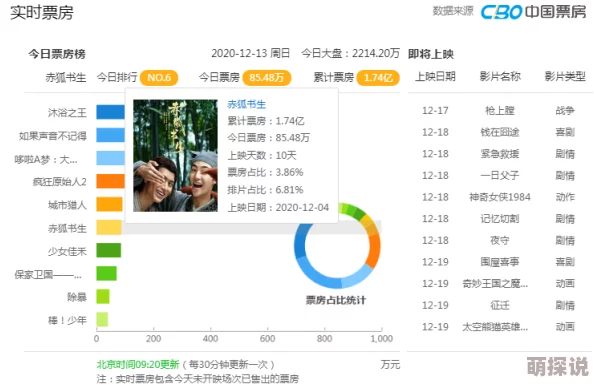The height and width of the screenshot is (385, 594).
Task: Click the 动作 genre cell for 神奇女侠1984
Action: 565,197
